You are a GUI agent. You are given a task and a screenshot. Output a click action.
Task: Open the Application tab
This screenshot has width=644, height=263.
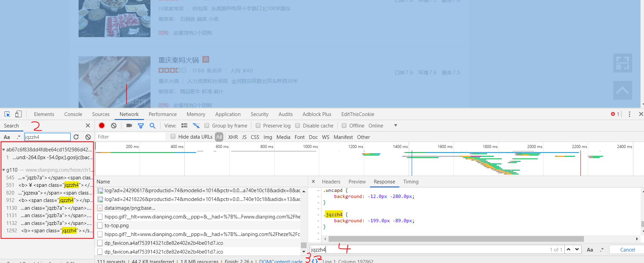coord(228,114)
